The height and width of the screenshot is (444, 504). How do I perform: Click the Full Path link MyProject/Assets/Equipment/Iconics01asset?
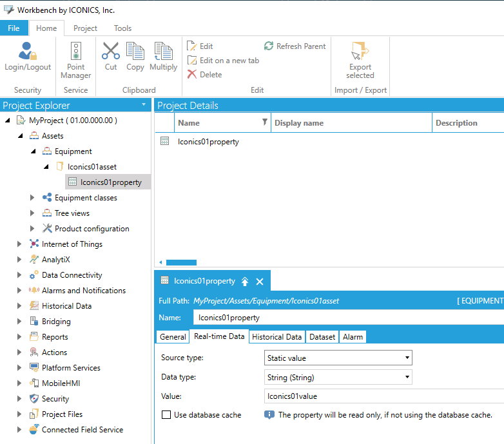(266, 301)
